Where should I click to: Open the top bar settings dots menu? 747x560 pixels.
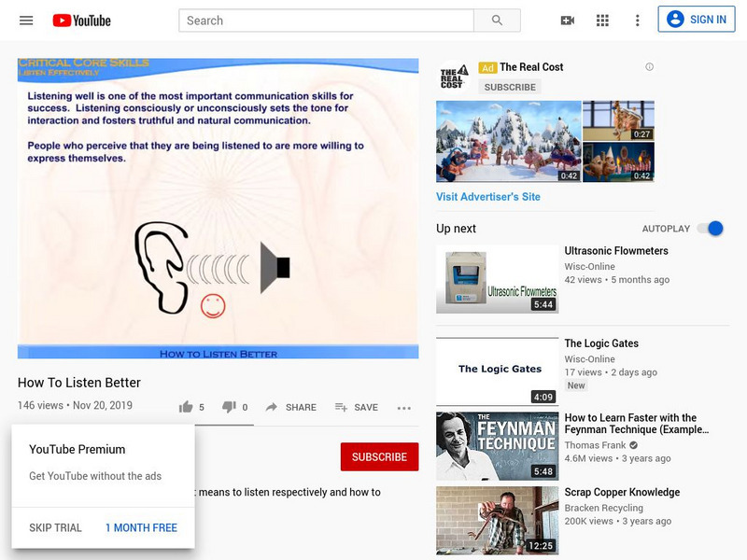coord(638,21)
